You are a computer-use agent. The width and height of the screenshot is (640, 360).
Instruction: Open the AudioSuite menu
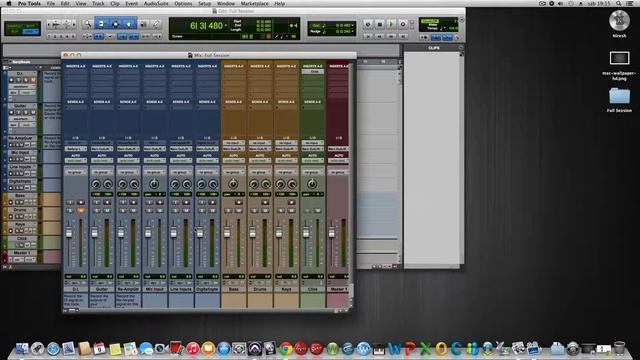[x=156, y=3]
